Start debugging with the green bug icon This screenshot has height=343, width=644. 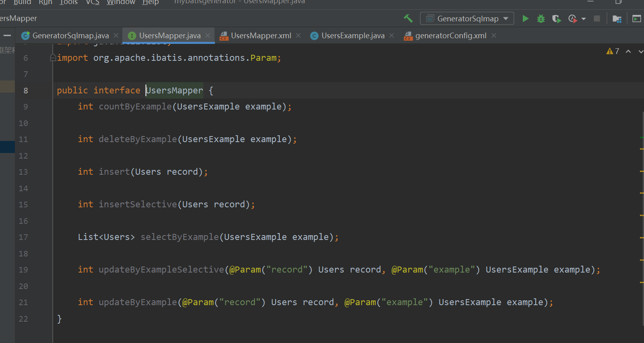coord(541,19)
